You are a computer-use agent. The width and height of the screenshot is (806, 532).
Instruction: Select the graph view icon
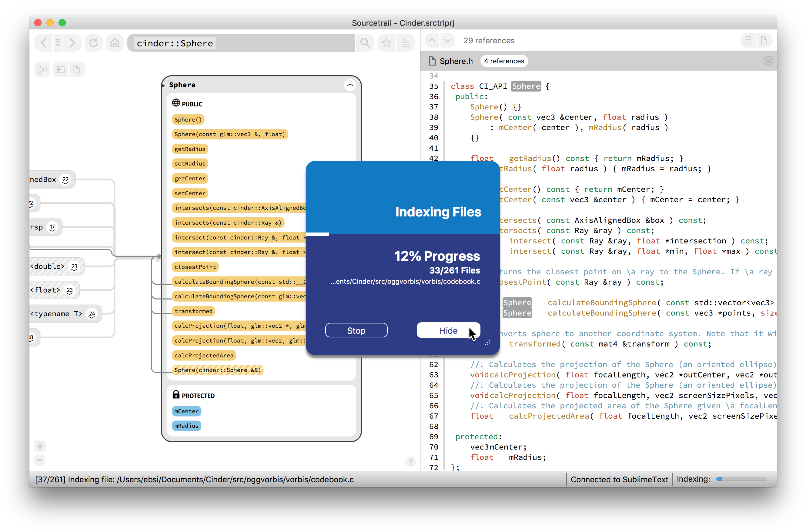(42, 69)
